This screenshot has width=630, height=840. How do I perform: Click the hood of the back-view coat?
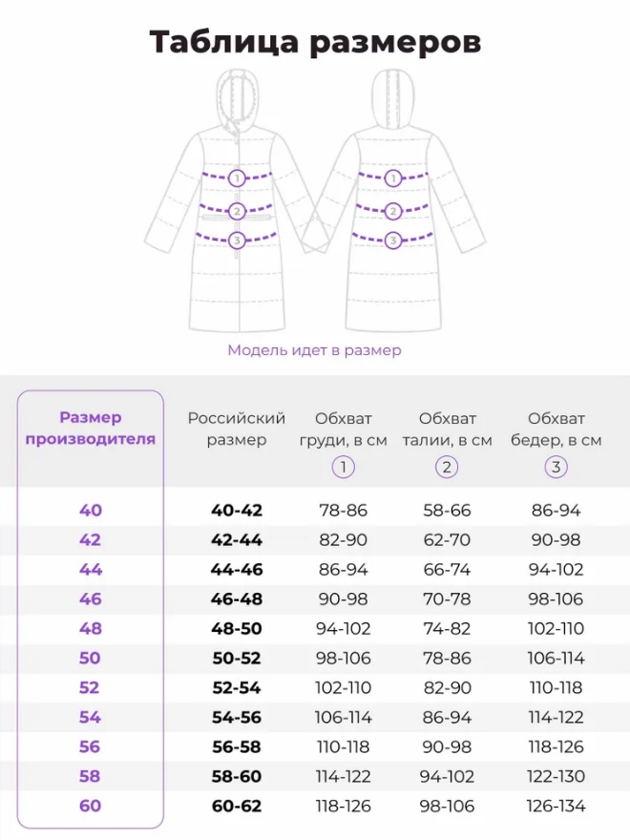(393, 96)
